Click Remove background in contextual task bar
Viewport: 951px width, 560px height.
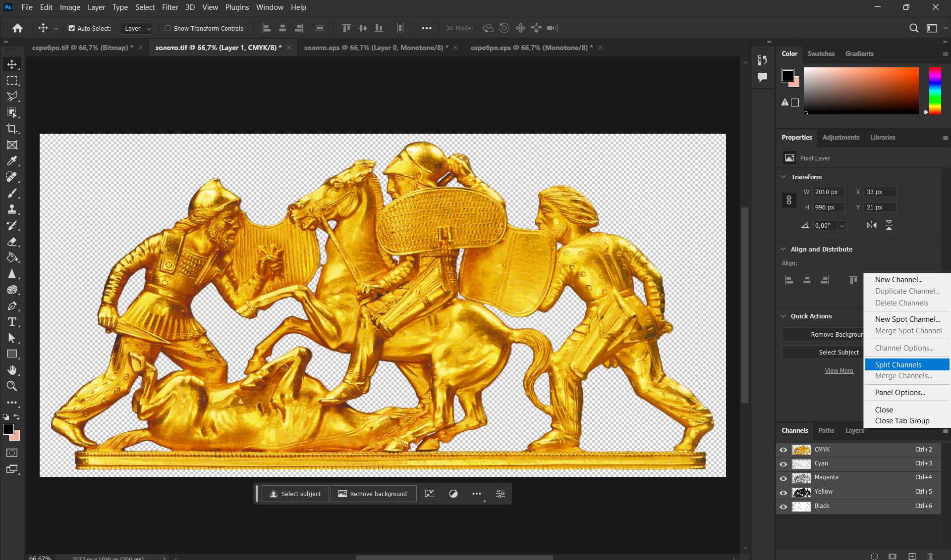click(x=373, y=494)
